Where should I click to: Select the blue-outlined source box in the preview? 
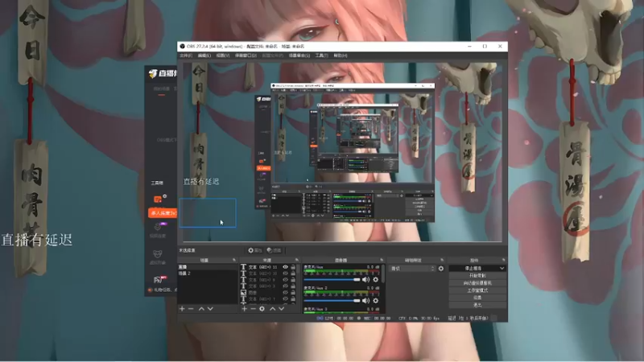coord(208,212)
